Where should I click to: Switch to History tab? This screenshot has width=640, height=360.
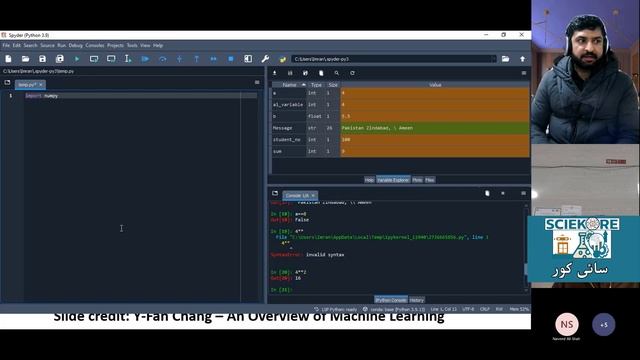pyautogui.click(x=417, y=300)
